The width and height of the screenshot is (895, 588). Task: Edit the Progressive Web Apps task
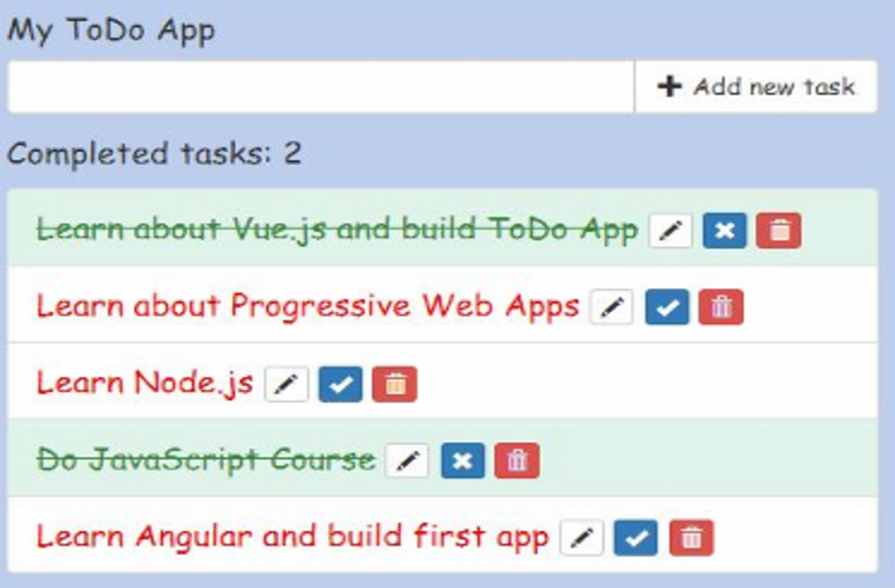[611, 307]
